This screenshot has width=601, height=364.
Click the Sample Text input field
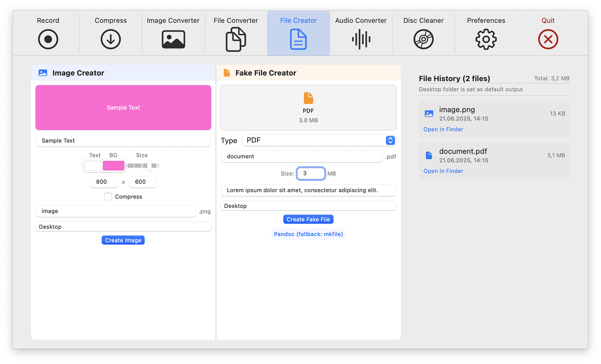point(123,141)
